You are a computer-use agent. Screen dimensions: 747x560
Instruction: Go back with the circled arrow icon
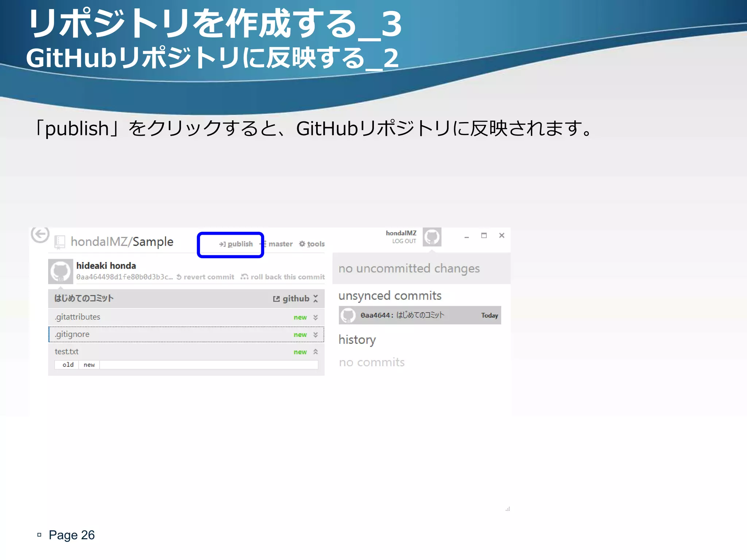pos(40,234)
